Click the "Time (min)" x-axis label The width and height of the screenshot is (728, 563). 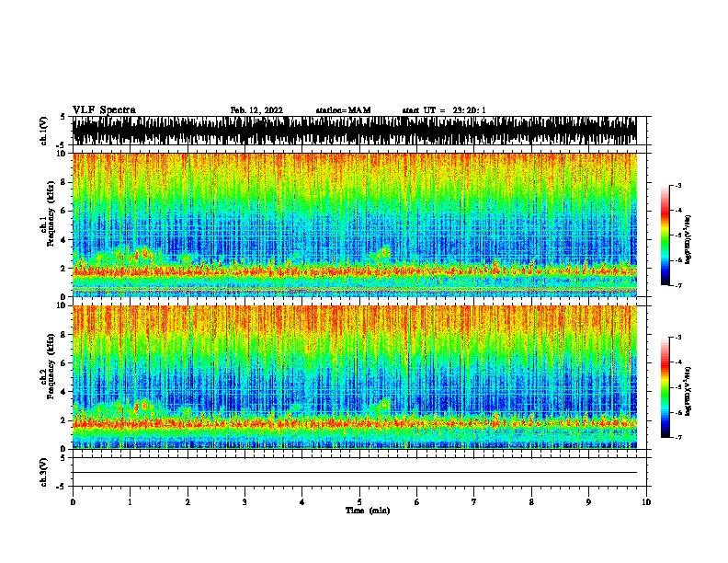(368, 511)
